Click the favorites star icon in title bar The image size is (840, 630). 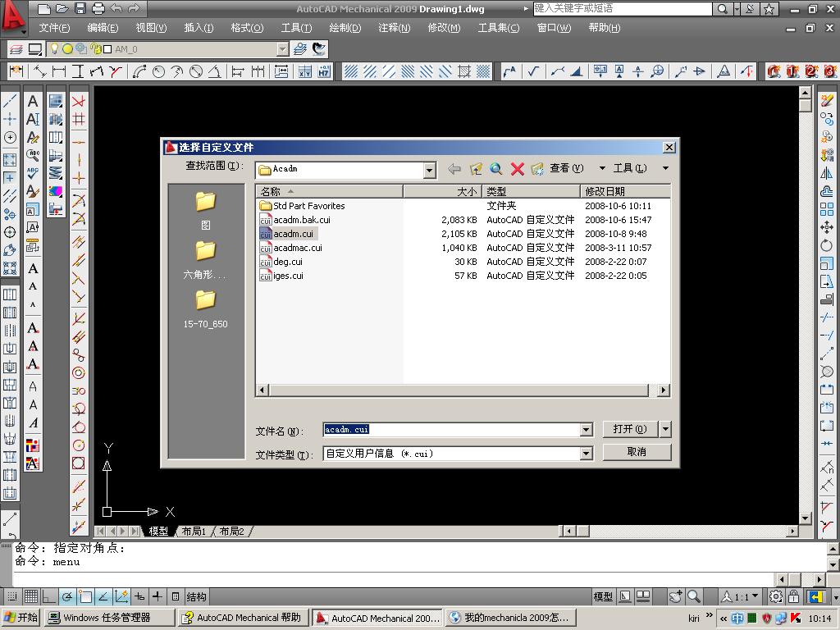[x=769, y=8]
